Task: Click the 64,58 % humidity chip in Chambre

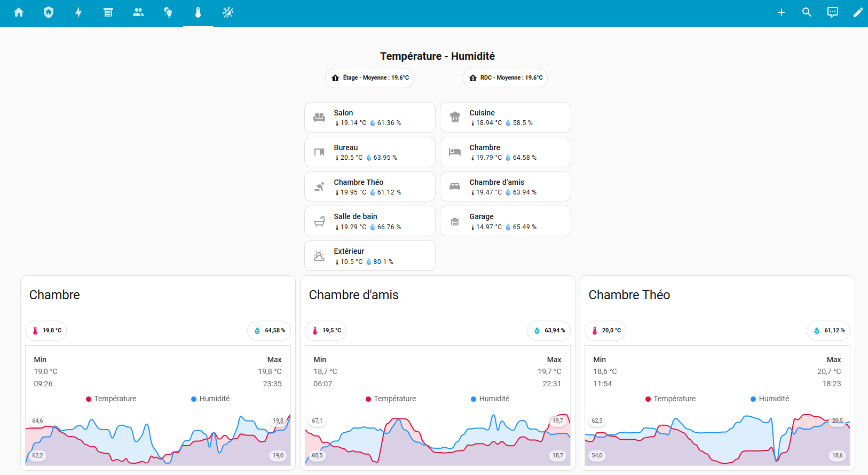Action: 269,331
